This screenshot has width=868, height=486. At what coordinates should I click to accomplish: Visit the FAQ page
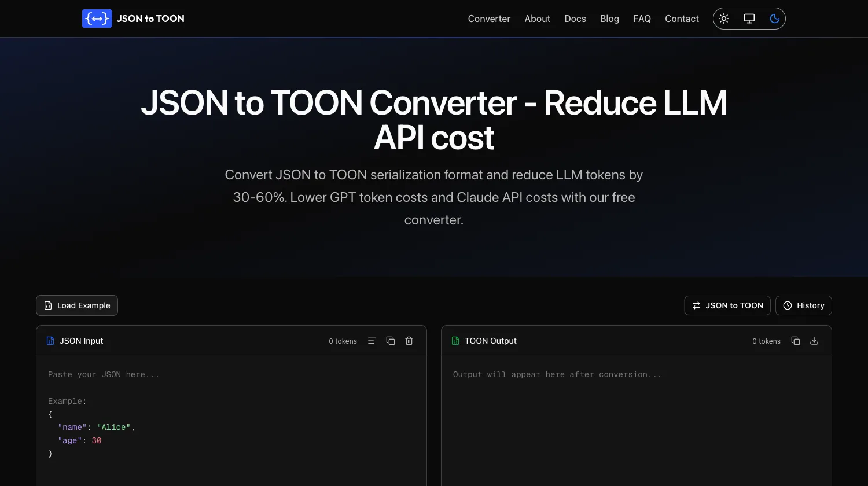coord(642,19)
